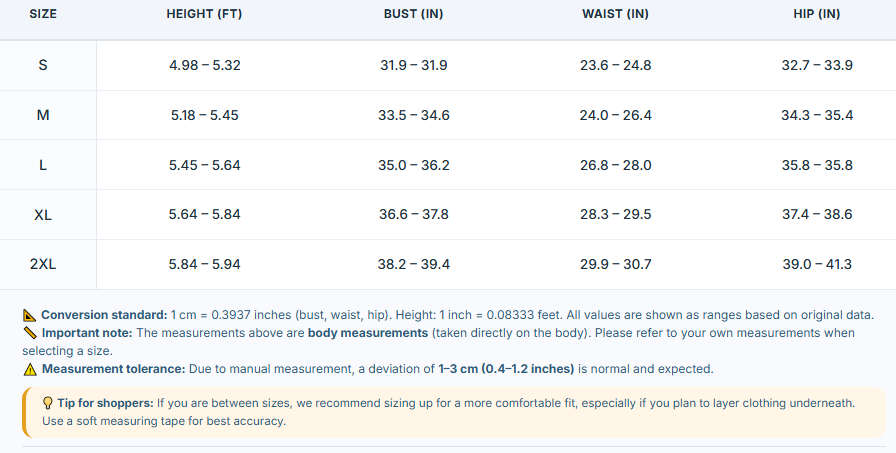Viewport: 896px width, 453px height.
Task: Click the M bust value 33.5 – 34.6
Action: (x=414, y=115)
